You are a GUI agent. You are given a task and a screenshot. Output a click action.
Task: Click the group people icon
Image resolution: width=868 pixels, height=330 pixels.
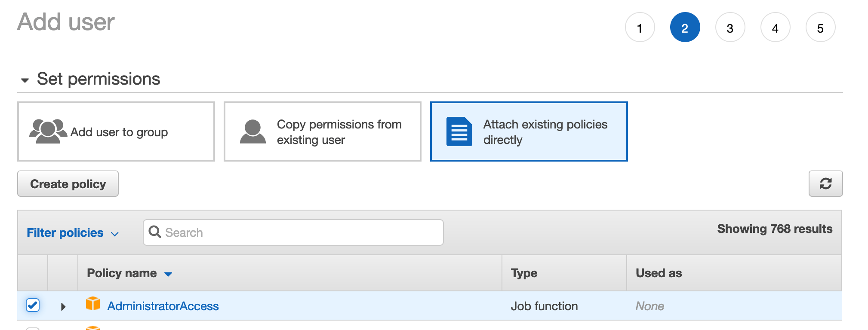48,131
